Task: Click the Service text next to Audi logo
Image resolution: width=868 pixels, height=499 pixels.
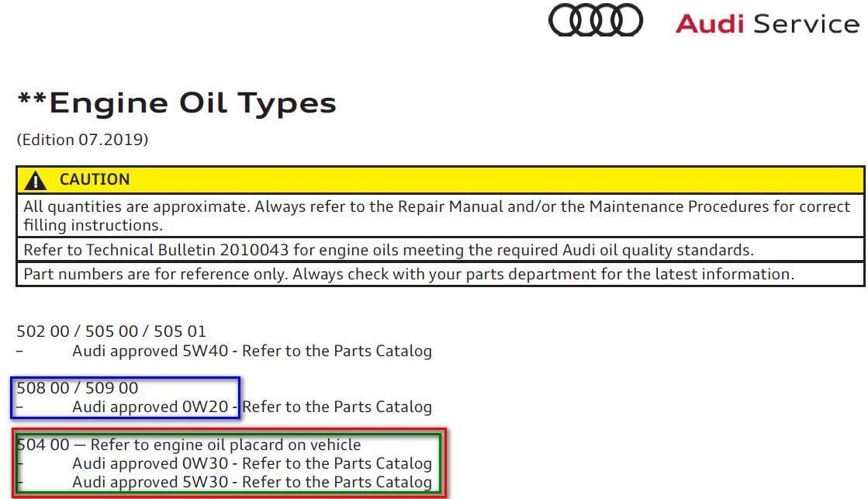Action: tap(807, 24)
